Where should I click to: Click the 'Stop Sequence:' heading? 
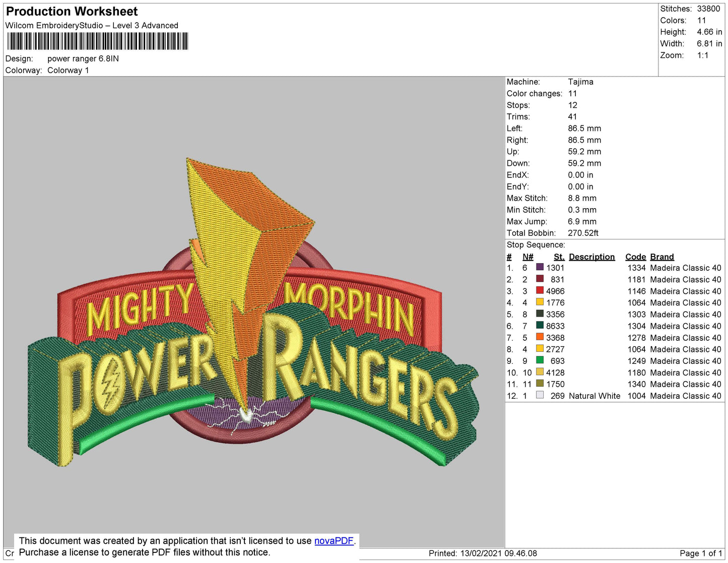[x=536, y=244]
